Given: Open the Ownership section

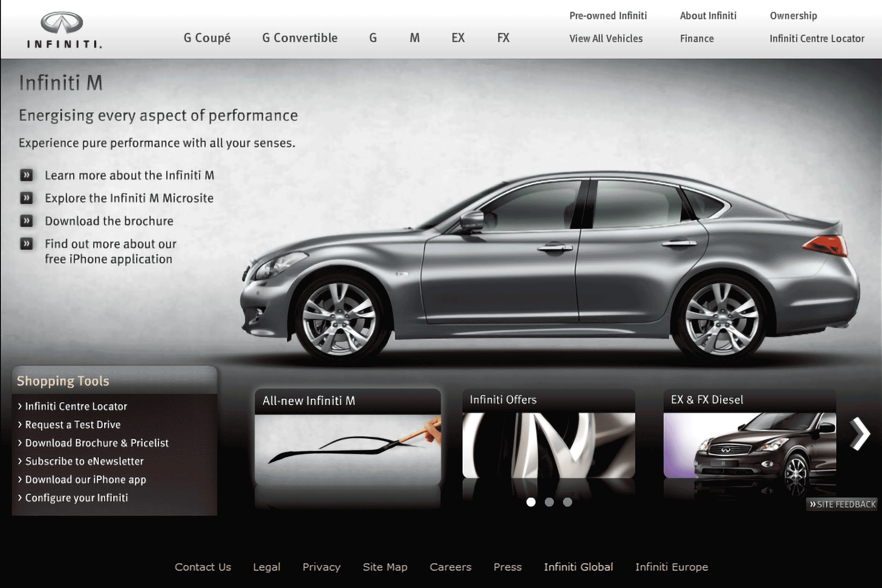Looking at the screenshot, I should 793,16.
